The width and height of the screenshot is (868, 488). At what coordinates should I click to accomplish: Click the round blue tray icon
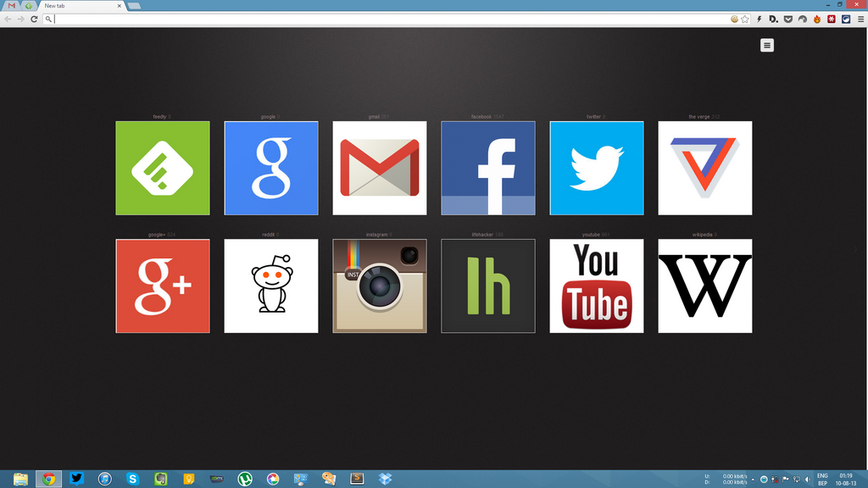click(x=764, y=480)
